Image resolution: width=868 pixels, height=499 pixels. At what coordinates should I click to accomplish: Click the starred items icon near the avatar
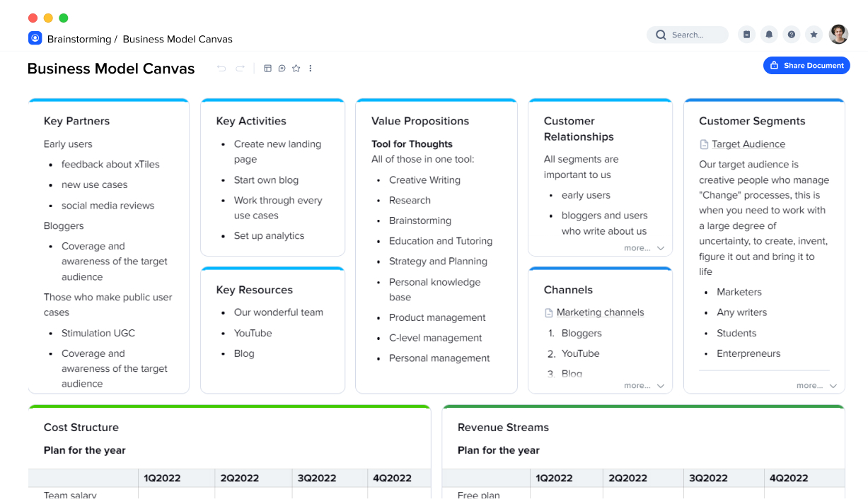point(814,34)
